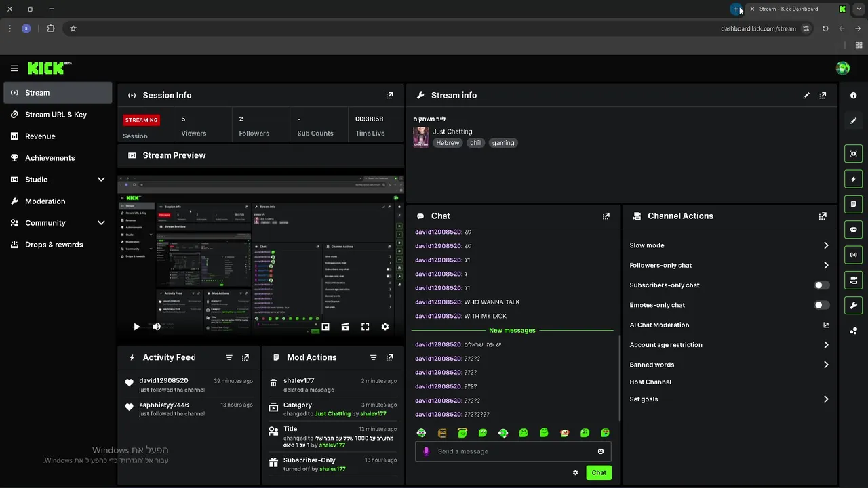Pop out the Activity Feed panel
This screenshot has height=488, width=868.
coord(245,357)
